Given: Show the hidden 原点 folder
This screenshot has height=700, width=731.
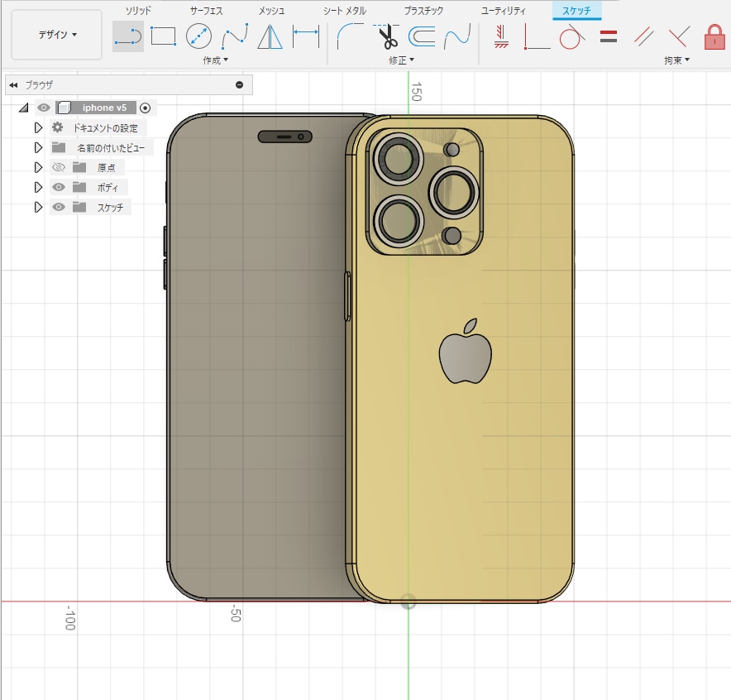Looking at the screenshot, I should (x=58, y=167).
